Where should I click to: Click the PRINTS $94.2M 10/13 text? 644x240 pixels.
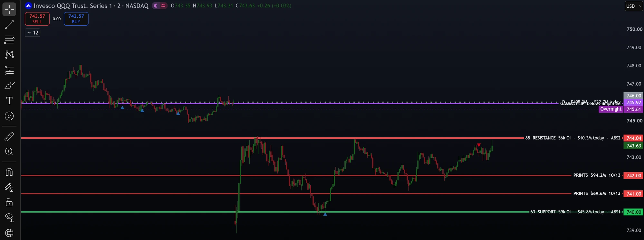597,175
